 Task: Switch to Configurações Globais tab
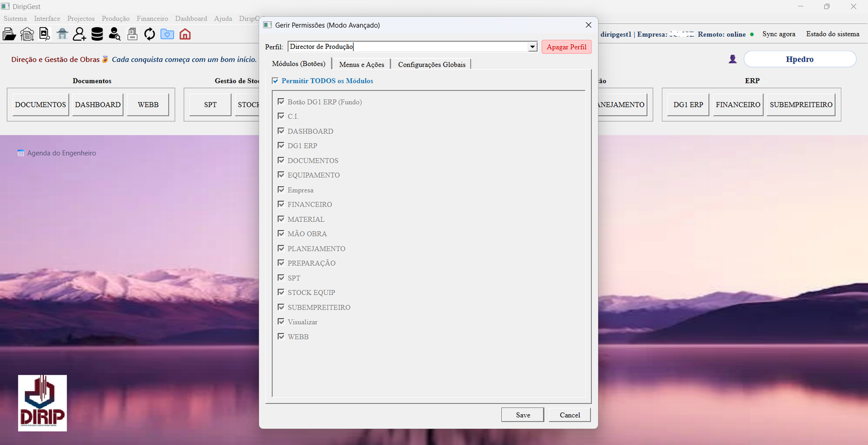432,65
